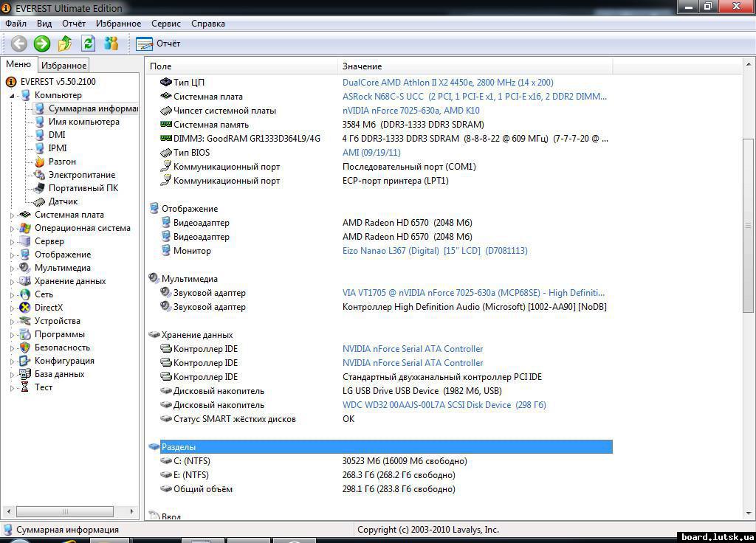Expand the Системная плата tree node
Image resolution: width=756 pixels, height=543 pixels.
coord(12,215)
